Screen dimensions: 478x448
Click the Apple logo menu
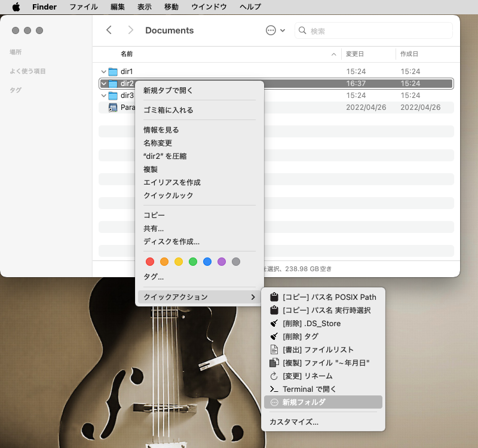point(16,7)
